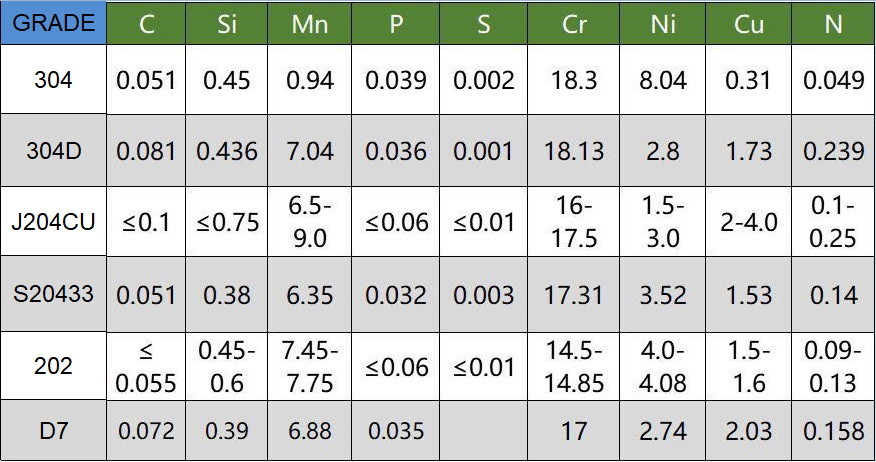Click Si value 0.436 in 304D row
The width and height of the screenshot is (876, 462).
point(227,151)
